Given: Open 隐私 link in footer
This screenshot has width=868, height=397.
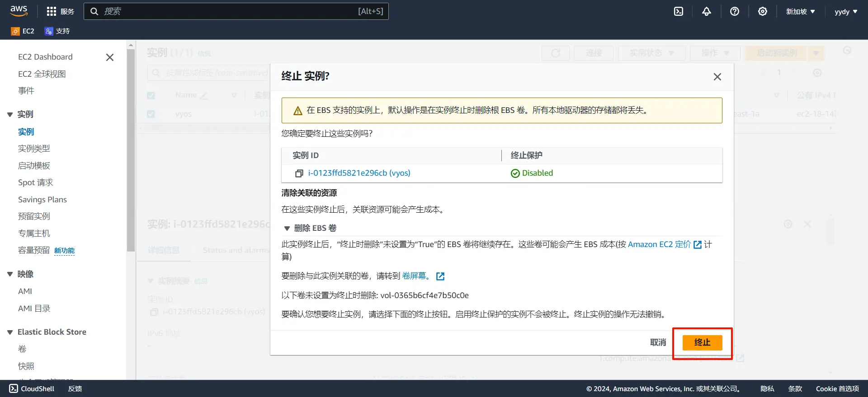Looking at the screenshot, I should (767, 389).
